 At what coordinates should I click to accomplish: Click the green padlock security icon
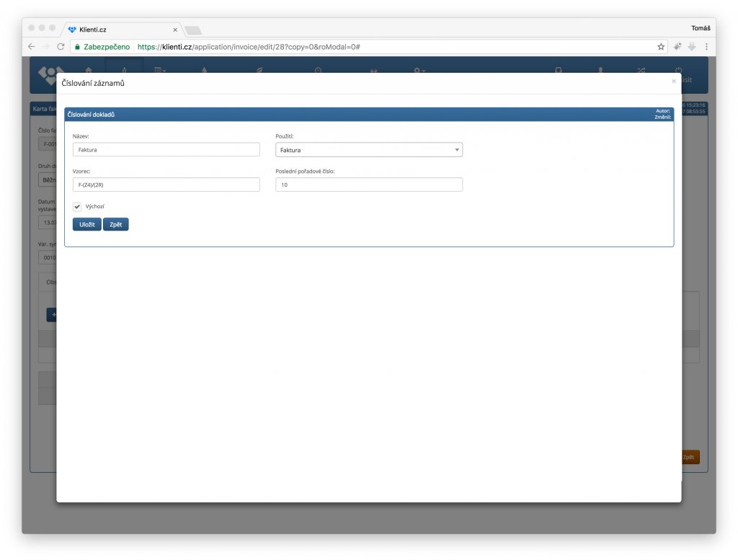point(77,46)
